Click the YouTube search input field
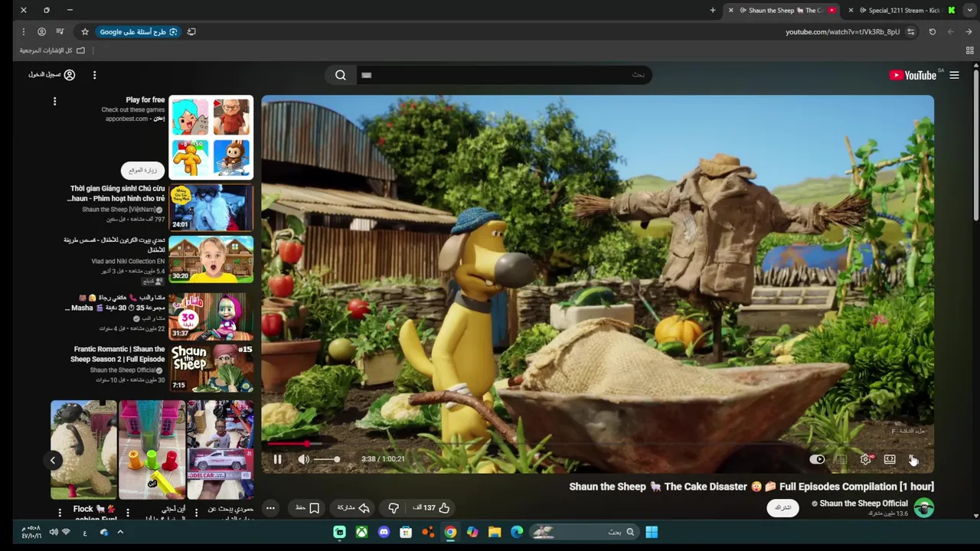 point(504,75)
